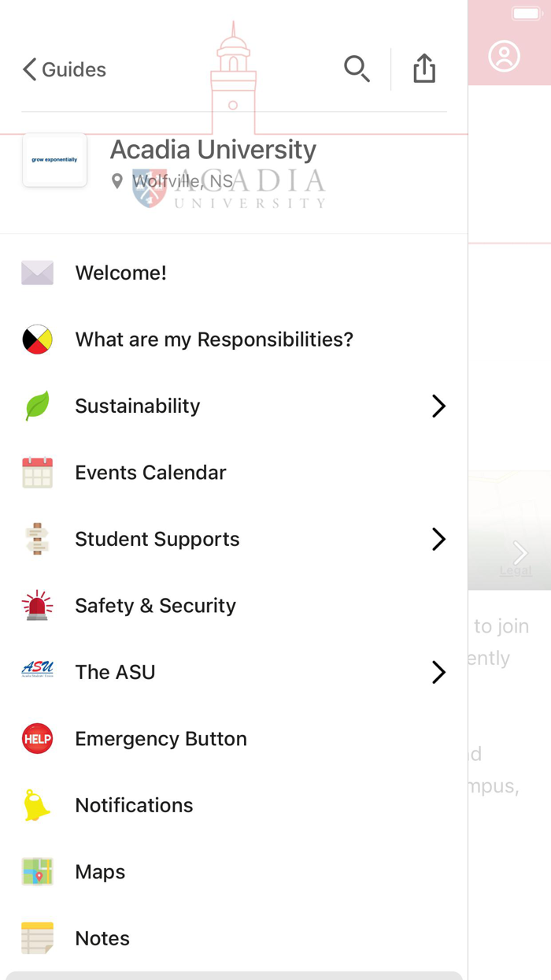This screenshot has width=551, height=980.
Task: Tap the Safety & Security siren icon
Action: click(x=37, y=606)
